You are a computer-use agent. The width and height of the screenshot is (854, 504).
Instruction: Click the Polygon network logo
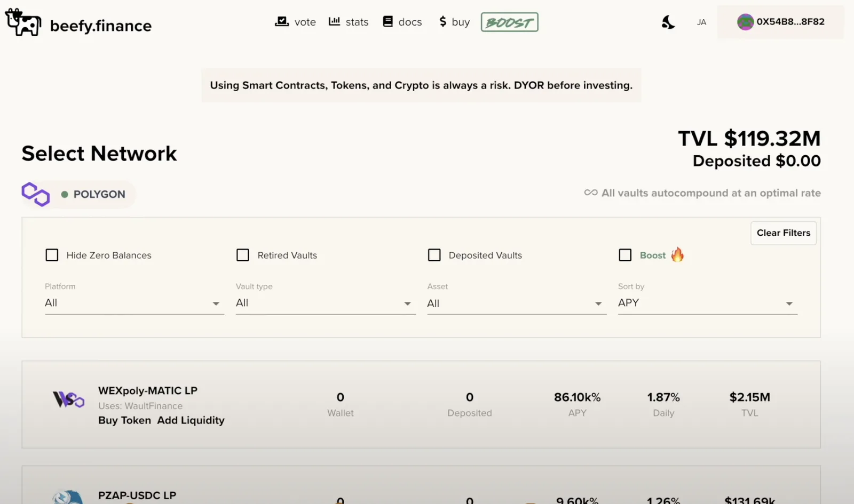pos(36,194)
